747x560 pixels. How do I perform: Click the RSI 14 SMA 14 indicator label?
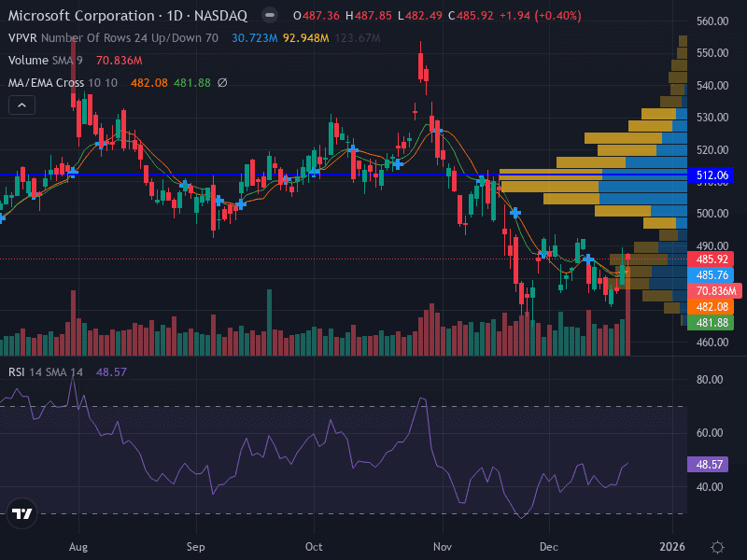(x=45, y=371)
